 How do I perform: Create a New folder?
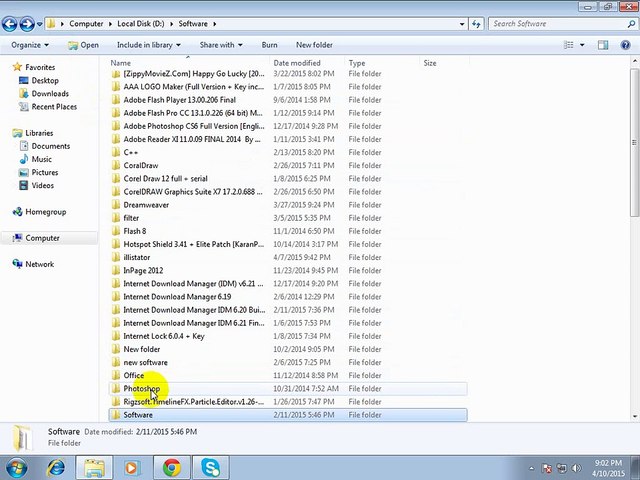(314, 45)
